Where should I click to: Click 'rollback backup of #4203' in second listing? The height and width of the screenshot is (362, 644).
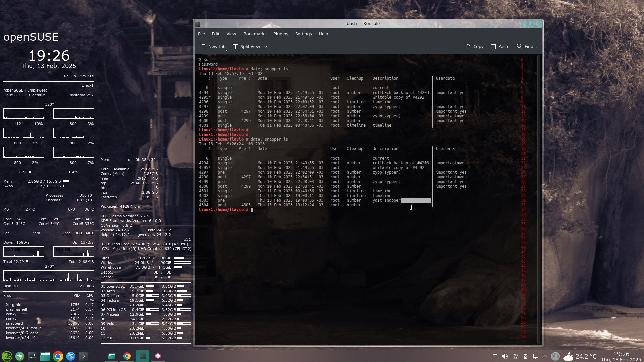400,163
